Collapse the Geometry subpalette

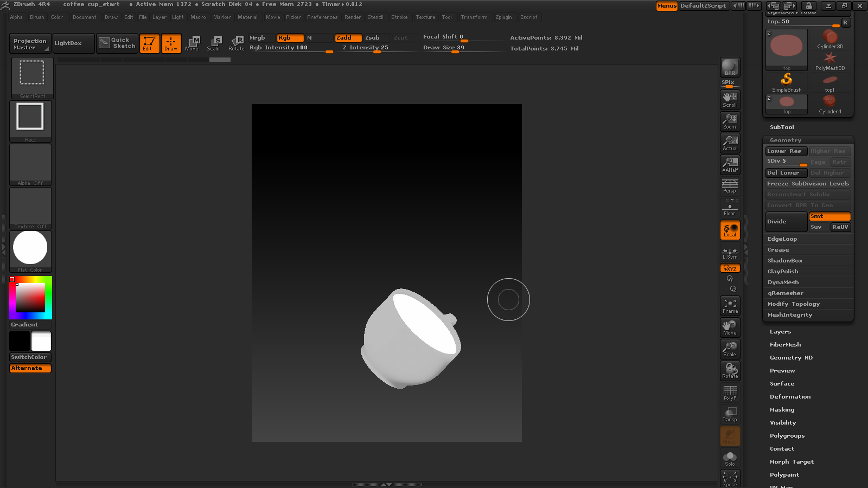click(x=784, y=140)
